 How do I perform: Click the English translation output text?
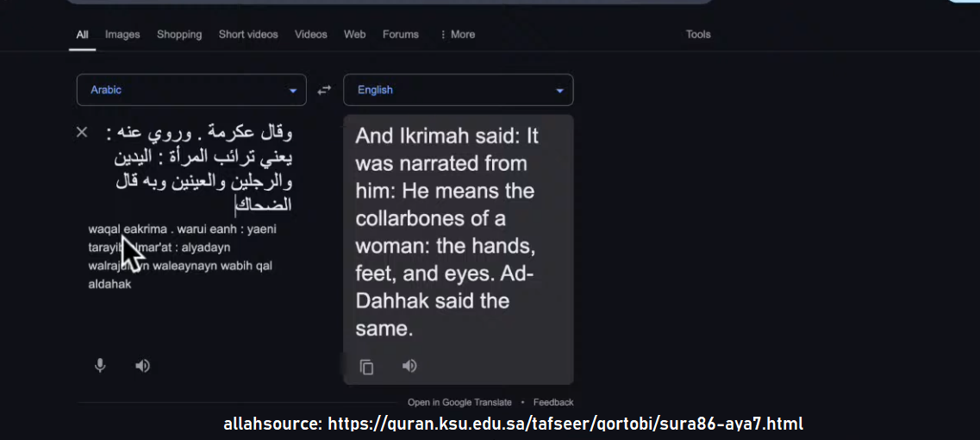446,232
